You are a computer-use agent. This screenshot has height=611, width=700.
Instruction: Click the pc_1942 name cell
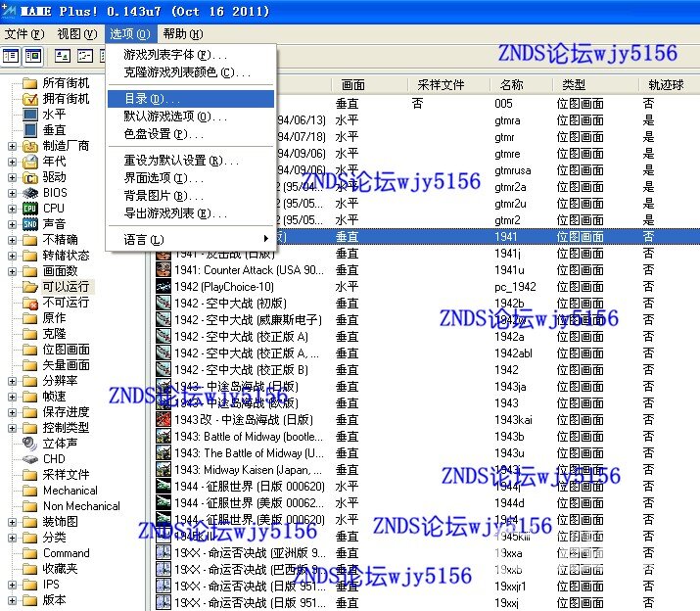click(x=515, y=287)
